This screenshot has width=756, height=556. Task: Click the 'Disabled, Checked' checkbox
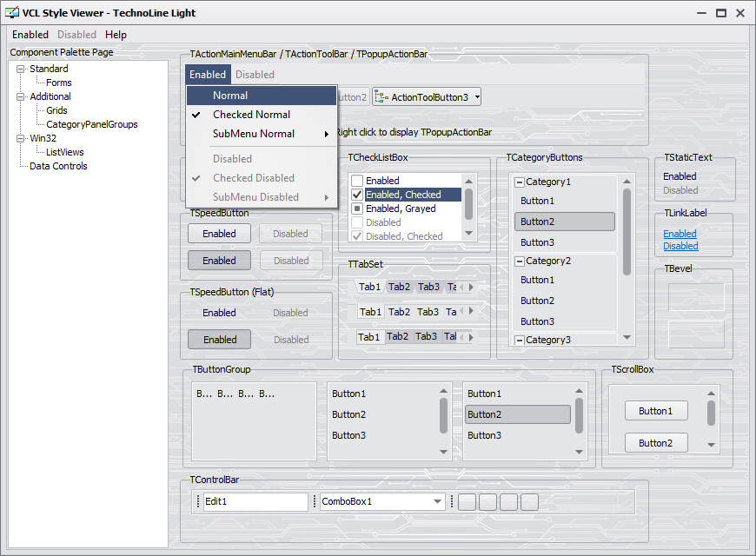(357, 236)
